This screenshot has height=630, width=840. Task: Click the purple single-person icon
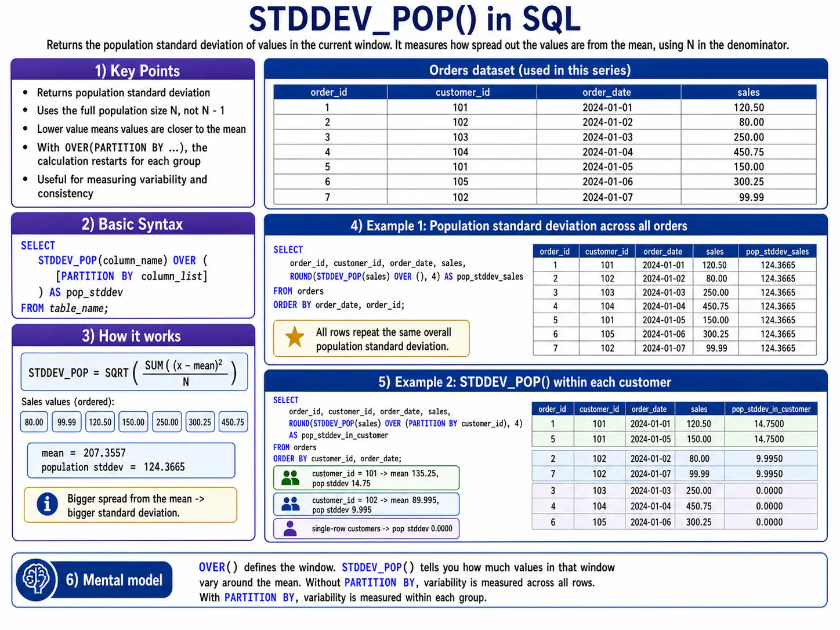click(x=290, y=528)
